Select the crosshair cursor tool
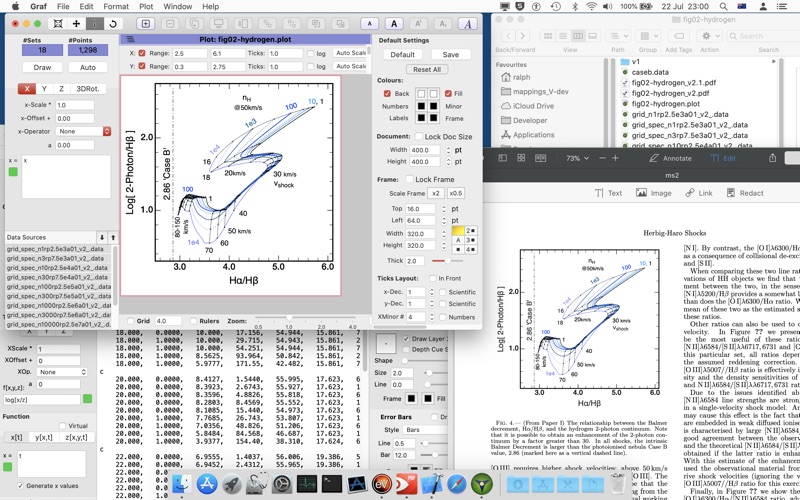Screen dimensions: 800x500 [76, 23]
